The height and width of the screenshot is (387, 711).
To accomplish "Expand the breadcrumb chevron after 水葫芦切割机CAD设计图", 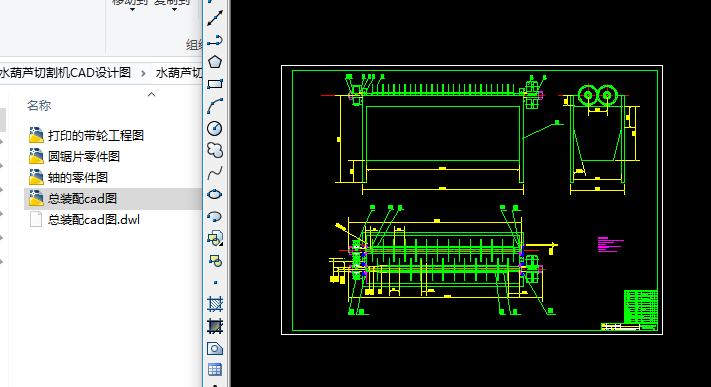I will coord(143,73).
